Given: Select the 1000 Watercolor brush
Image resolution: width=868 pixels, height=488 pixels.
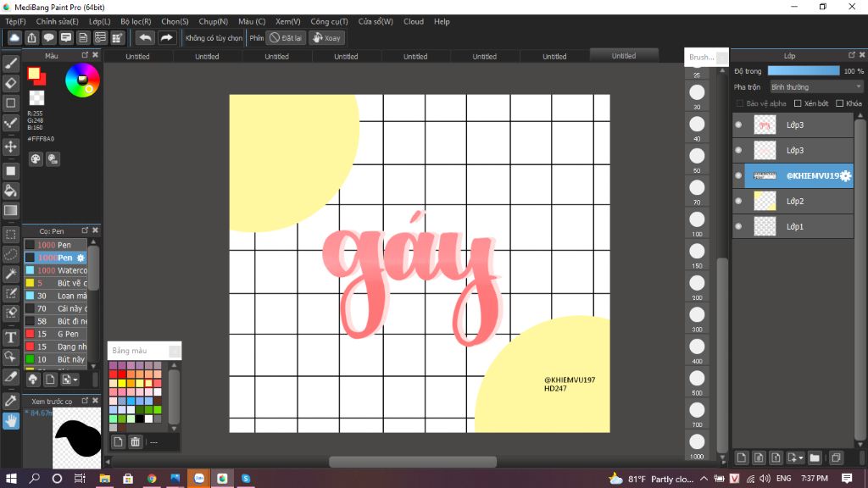Looking at the screenshot, I should pyautogui.click(x=55, y=270).
